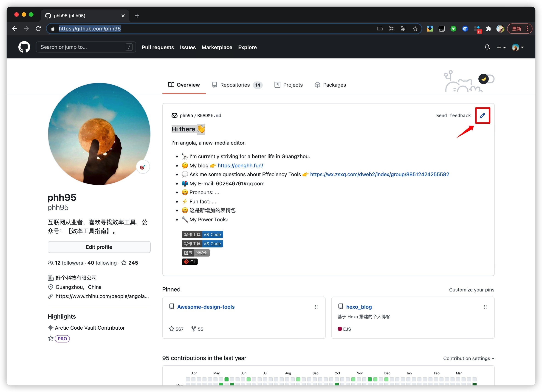This screenshot has width=542, height=392.
Task: Switch to the Repositories tab
Action: tap(237, 85)
